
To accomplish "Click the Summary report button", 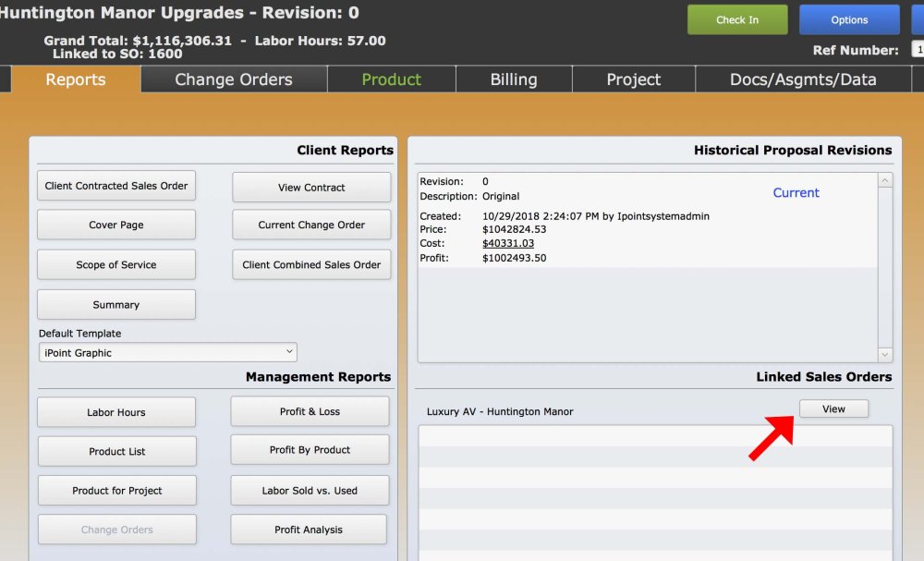I will tap(116, 305).
